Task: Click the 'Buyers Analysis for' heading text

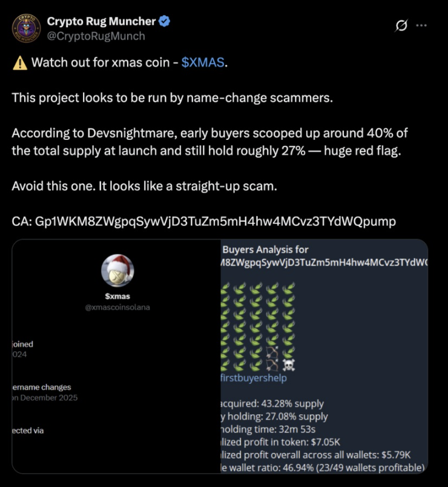Action: point(266,249)
